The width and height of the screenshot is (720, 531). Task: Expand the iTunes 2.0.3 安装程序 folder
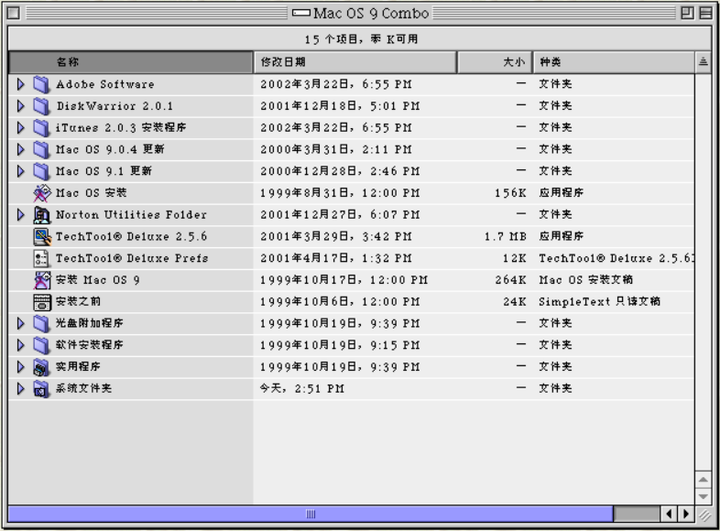coord(20,128)
